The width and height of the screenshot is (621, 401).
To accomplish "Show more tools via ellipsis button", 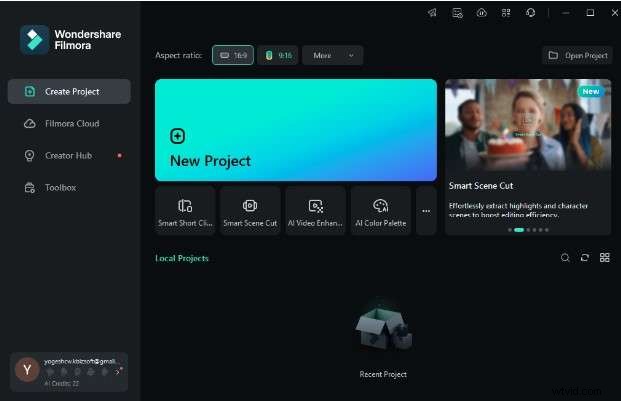I will tap(426, 211).
